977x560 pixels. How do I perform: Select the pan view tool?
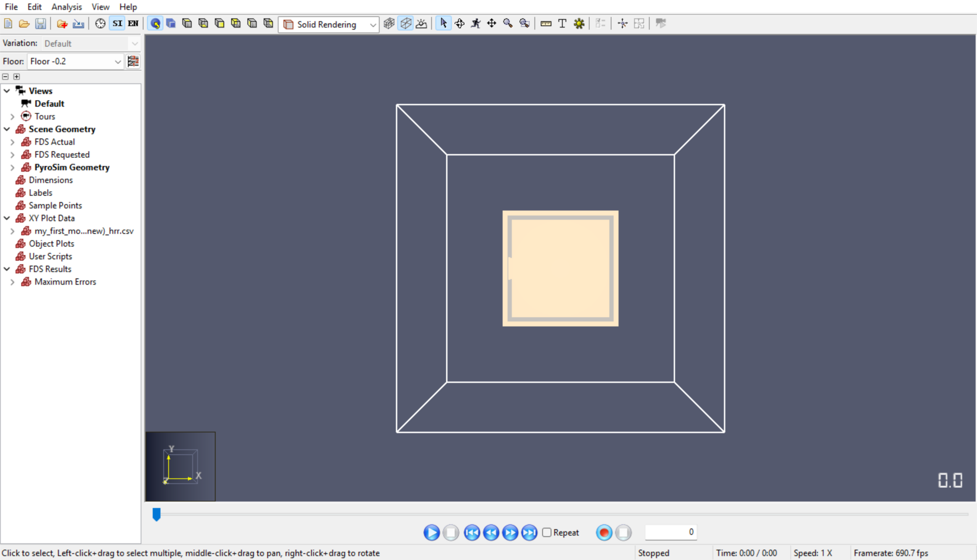pyautogui.click(x=492, y=24)
